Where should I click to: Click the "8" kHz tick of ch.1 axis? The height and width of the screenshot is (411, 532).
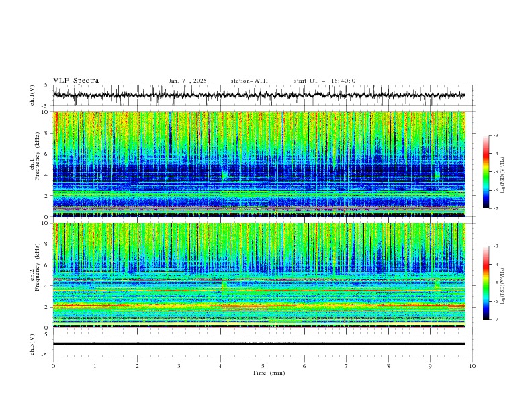click(x=48, y=133)
